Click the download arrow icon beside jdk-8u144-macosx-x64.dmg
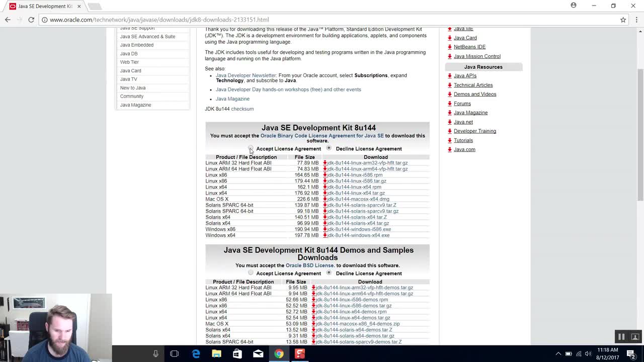644x362 pixels. pos(325,199)
